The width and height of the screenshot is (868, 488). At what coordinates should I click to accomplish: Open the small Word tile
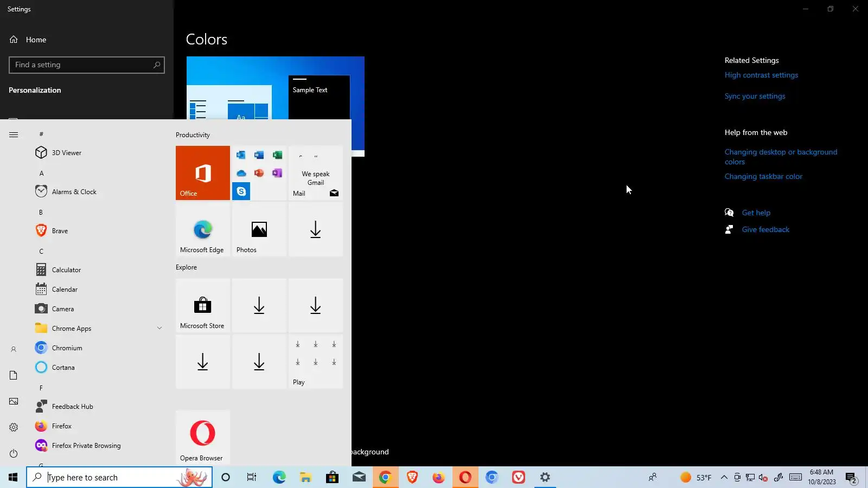pyautogui.click(x=259, y=155)
